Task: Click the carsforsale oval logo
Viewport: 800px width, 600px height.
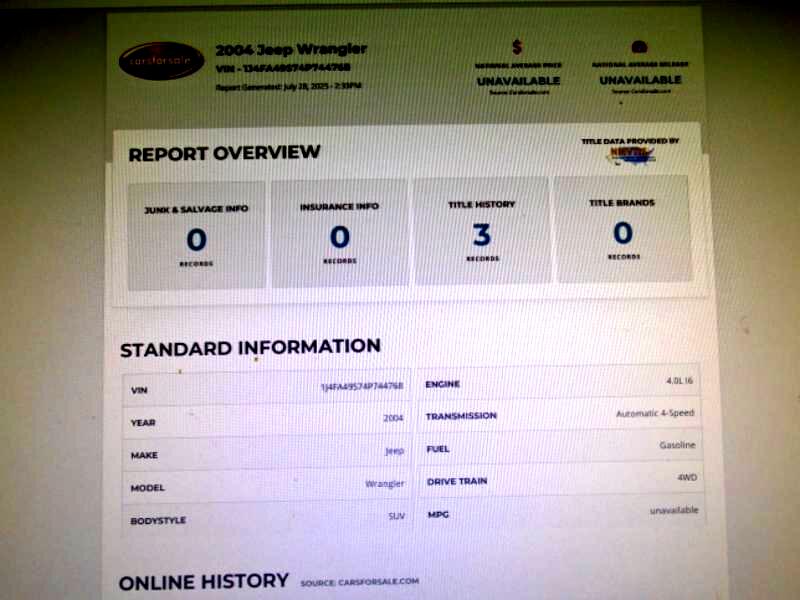Action: [x=161, y=61]
